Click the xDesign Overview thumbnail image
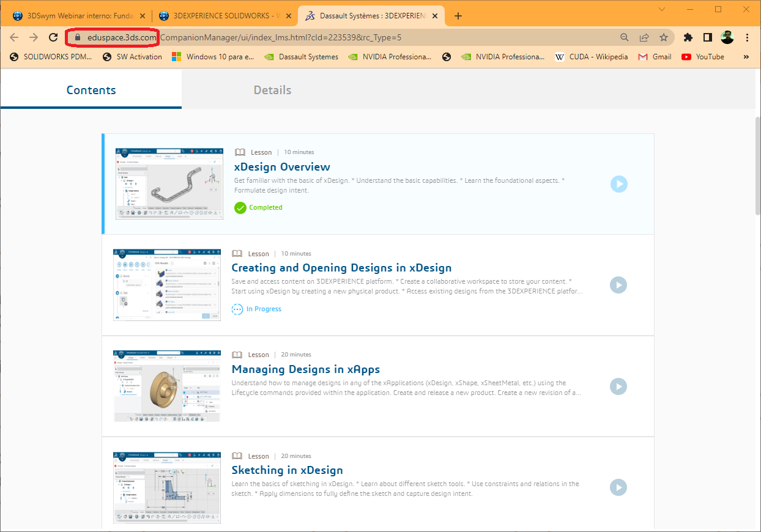The width and height of the screenshot is (761, 532). (x=169, y=183)
